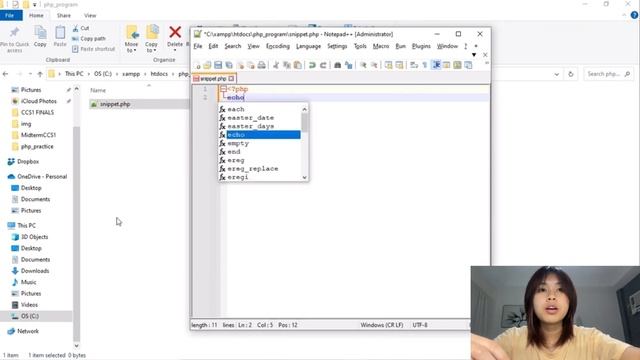Collapse the <?php fold marker
The image size is (640, 360).
223,89
